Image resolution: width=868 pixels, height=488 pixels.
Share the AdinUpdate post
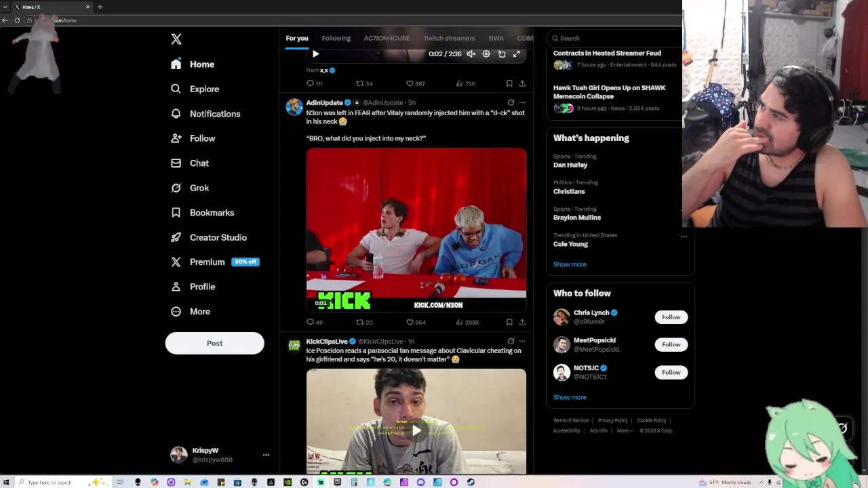pos(522,323)
